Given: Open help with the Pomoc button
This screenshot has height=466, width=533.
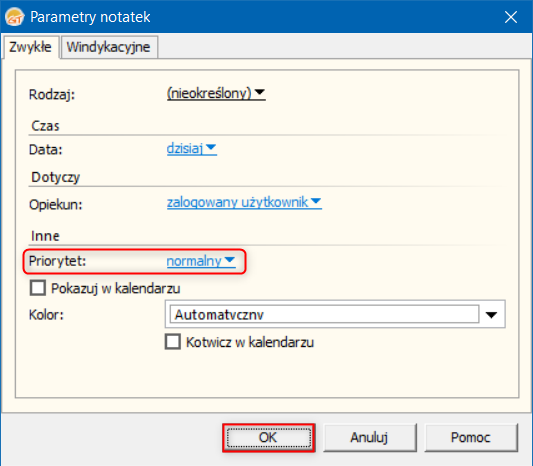Looking at the screenshot, I should pos(471,437).
